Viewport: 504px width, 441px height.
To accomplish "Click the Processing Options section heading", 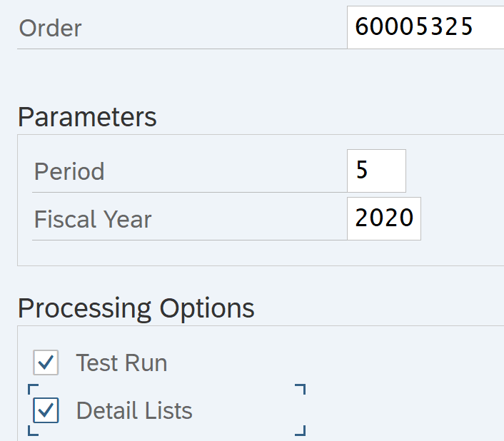I will 136,308.
